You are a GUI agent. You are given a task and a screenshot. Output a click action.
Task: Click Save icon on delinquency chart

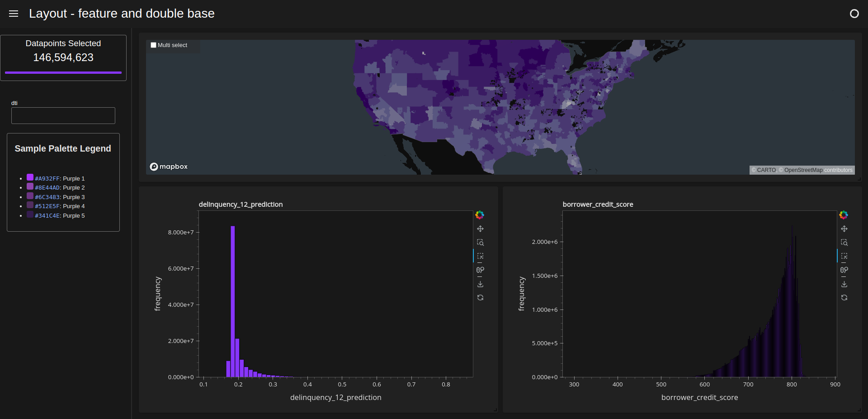click(x=480, y=284)
